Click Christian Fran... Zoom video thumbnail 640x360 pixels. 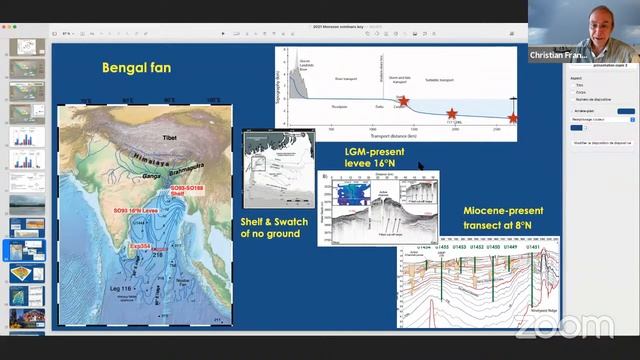(584, 31)
